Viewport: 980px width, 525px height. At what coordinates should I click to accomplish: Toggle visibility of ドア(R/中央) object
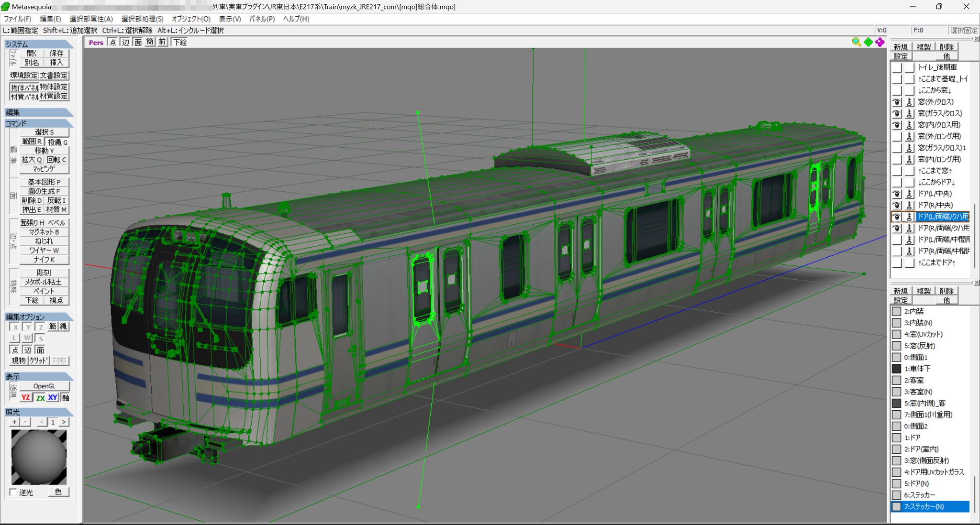(897, 205)
